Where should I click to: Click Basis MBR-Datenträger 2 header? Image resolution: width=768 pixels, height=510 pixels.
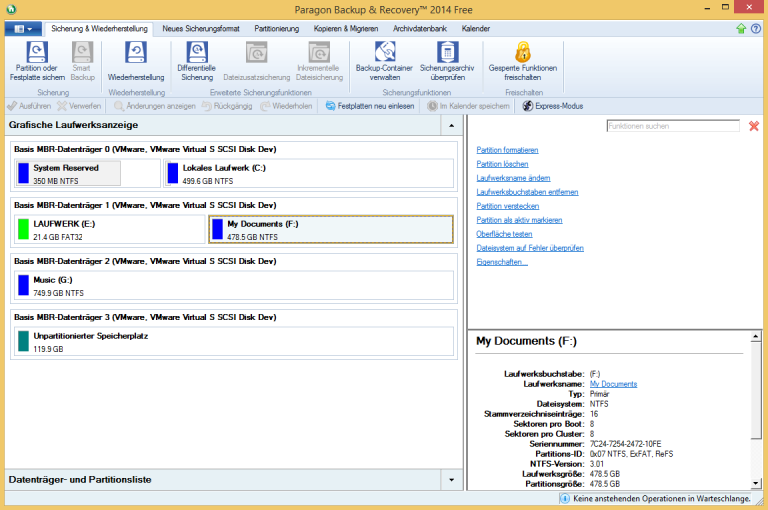point(145,261)
